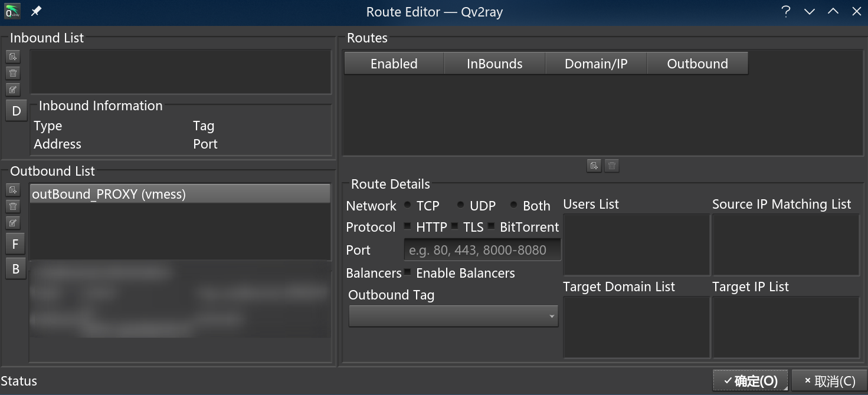Check the HTTP protocol filter

point(407,226)
